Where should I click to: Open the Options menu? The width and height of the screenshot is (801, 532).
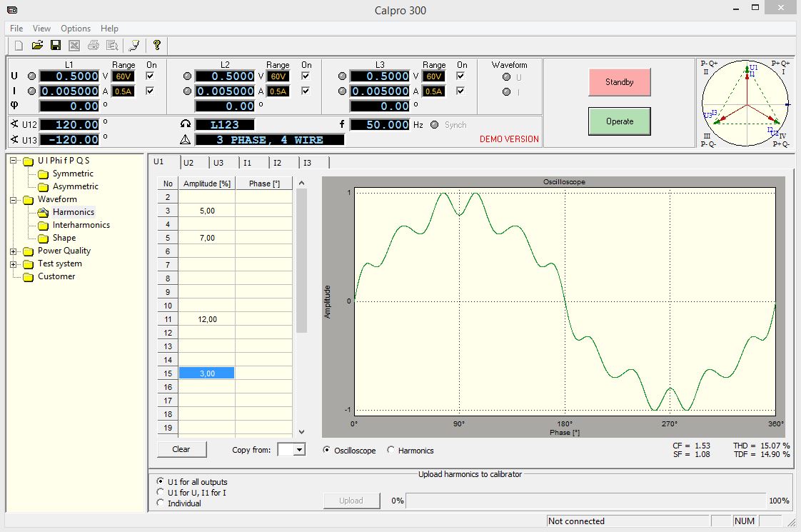pyautogui.click(x=76, y=29)
